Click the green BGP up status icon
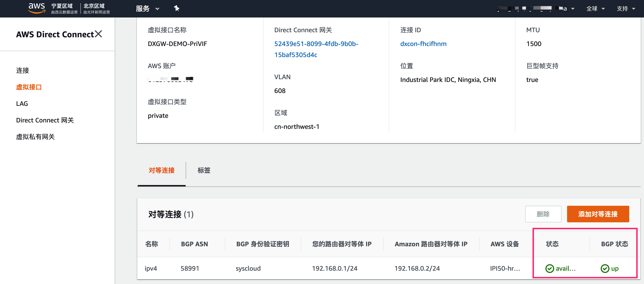This screenshot has width=644, height=284. (x=605, y=269)
